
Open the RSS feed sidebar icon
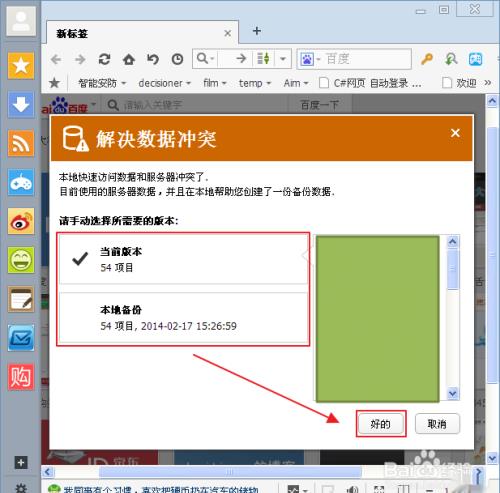pos(21,144)
